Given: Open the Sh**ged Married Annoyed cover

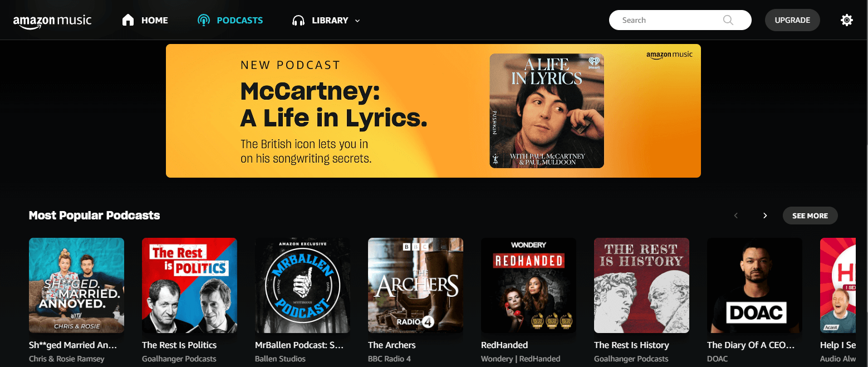Looking at the screenshot, I should coord(76,286).
